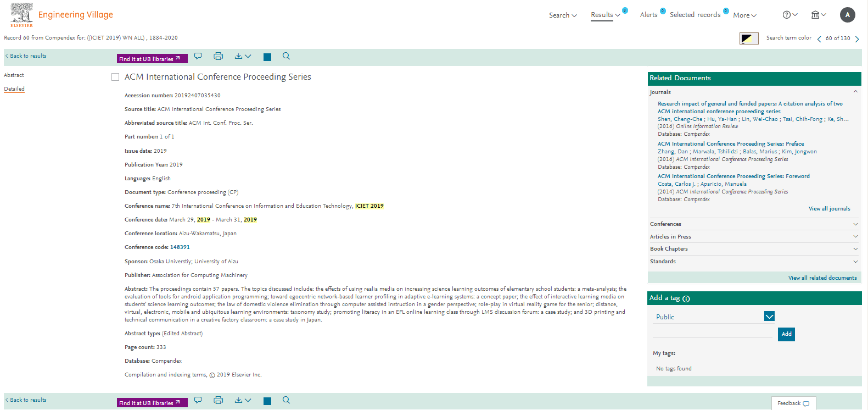Click top Find it at UB libraries button

click(152, 58)
